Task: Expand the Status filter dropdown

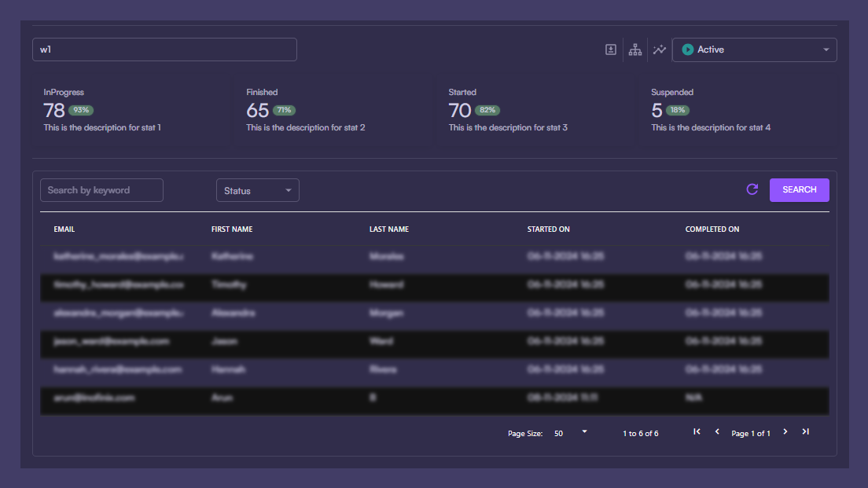Action: click(257, 190)
